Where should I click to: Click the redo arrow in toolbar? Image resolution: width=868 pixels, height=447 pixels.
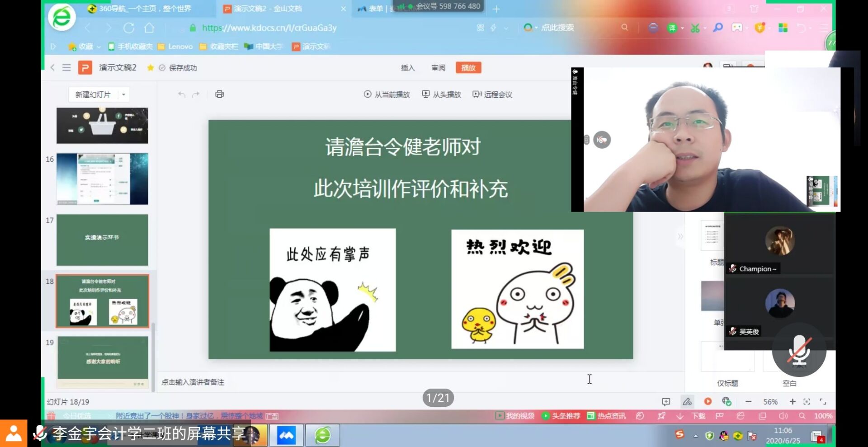tap(196, 94)
